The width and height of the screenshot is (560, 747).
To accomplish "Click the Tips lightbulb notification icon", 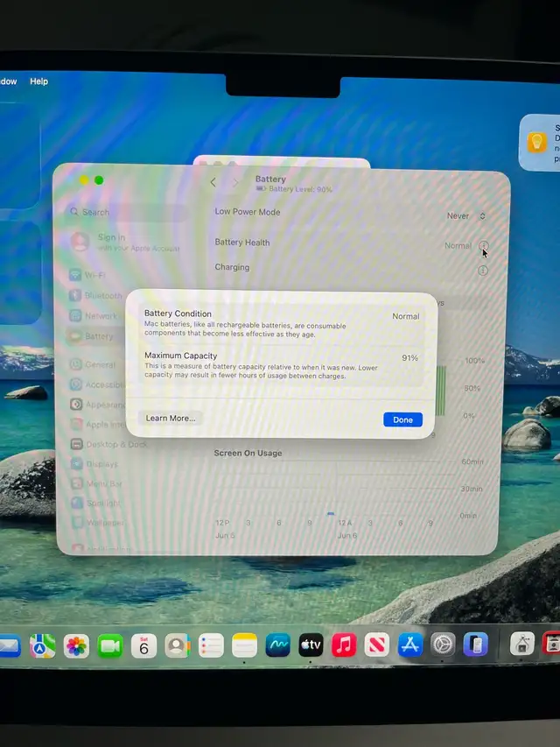I will pyautogui.click(x=537, y=143).
